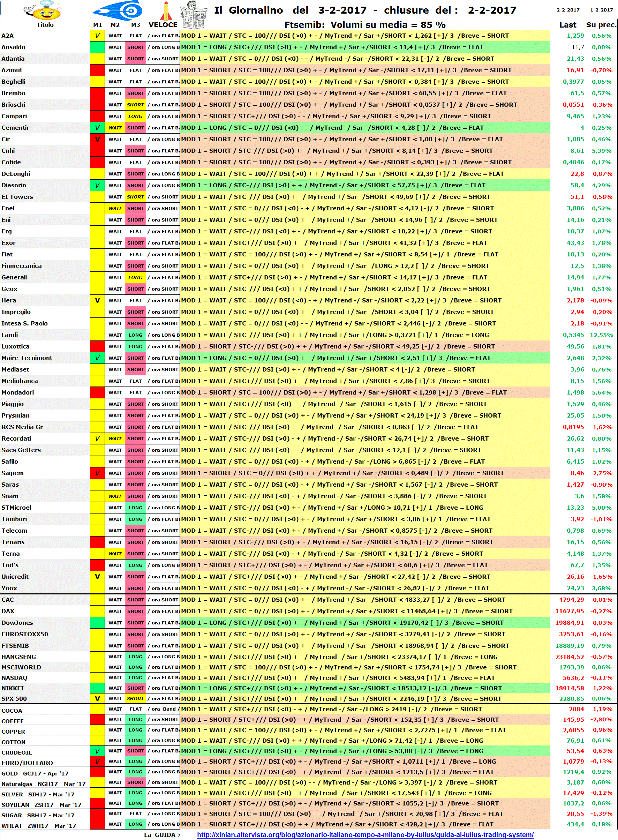Click the La GUIDA label
Screen dimensions: 618x840
pos(161,834)
